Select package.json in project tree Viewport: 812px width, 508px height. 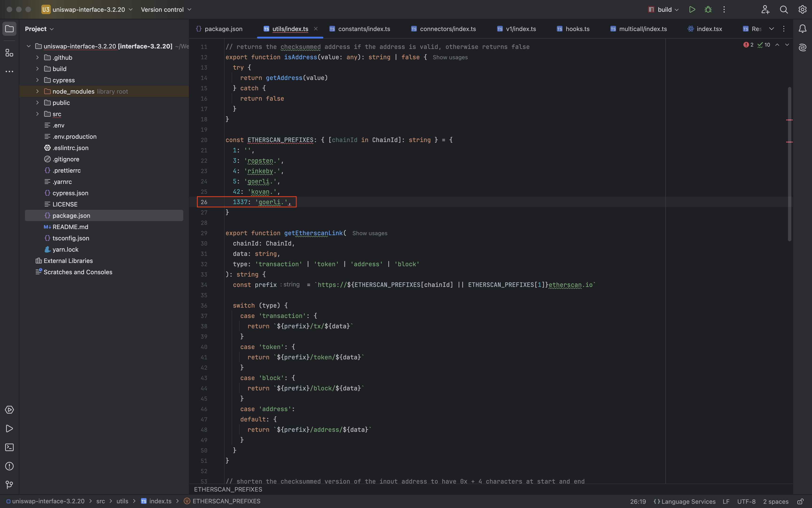coord(104,215)
